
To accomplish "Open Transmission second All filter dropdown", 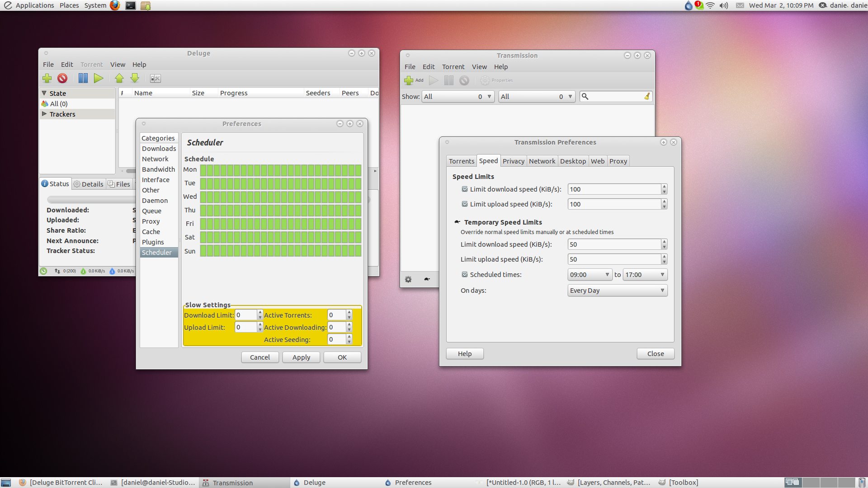I will coord(537,97).
